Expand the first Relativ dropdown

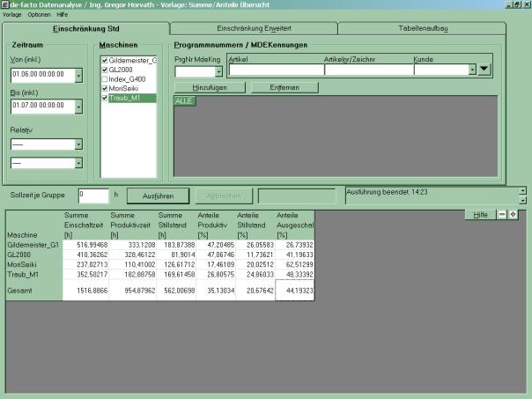tap(78, 143)
